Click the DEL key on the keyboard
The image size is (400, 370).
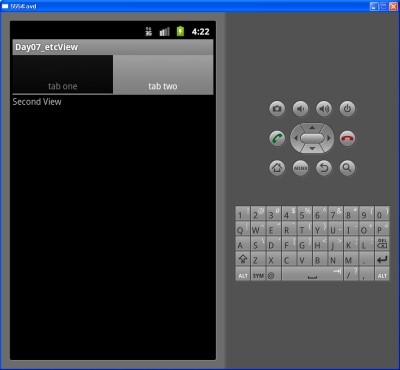click(x=382, y=244)
